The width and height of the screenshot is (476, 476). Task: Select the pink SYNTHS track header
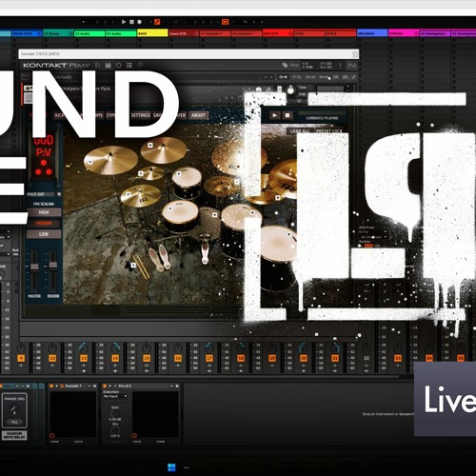tap(404, 33)
